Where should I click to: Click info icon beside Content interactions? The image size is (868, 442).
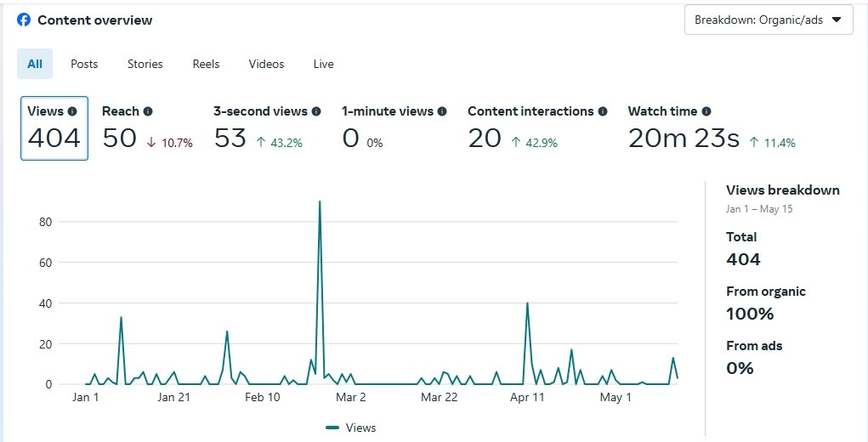click(x=603, y=111)
